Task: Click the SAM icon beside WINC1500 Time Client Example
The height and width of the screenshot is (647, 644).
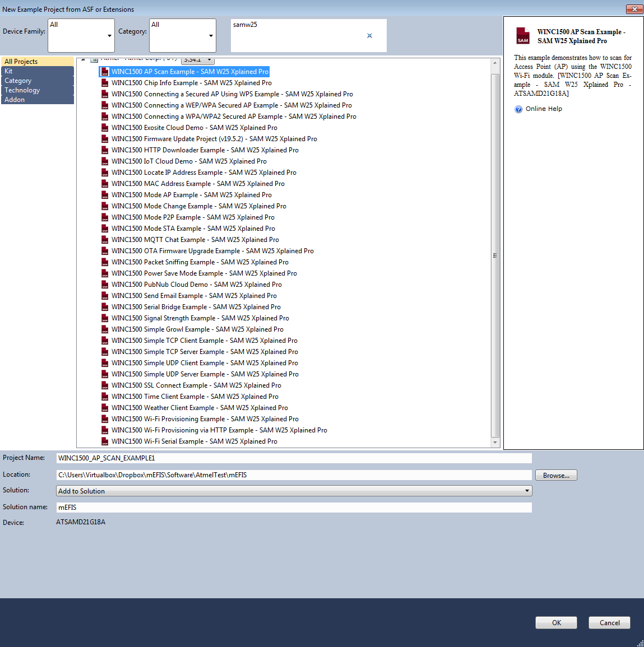Action: tap(105, 397)
